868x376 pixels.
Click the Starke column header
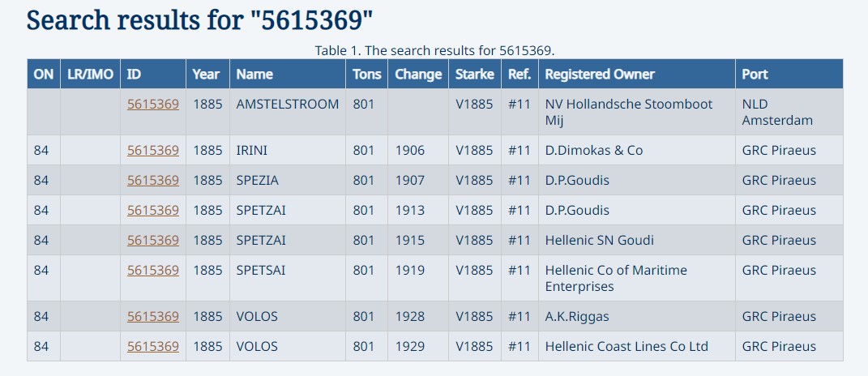475,75
